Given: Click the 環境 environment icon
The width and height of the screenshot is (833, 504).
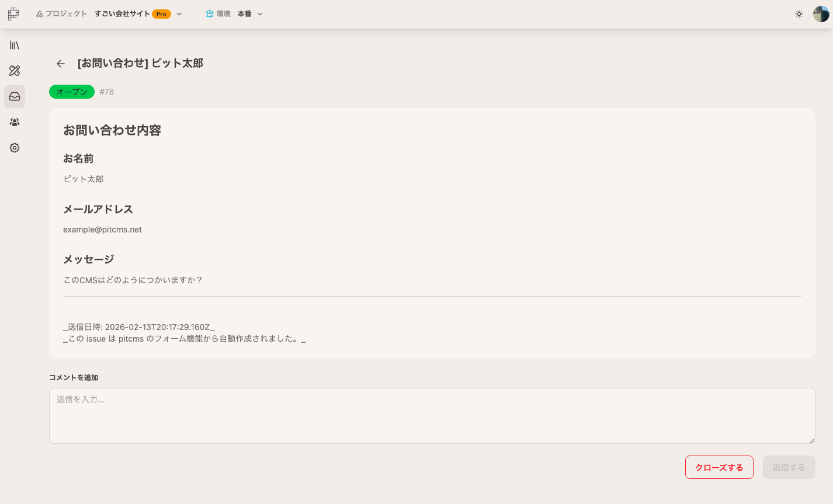Looking at the screenshot, I should (210, 14).
